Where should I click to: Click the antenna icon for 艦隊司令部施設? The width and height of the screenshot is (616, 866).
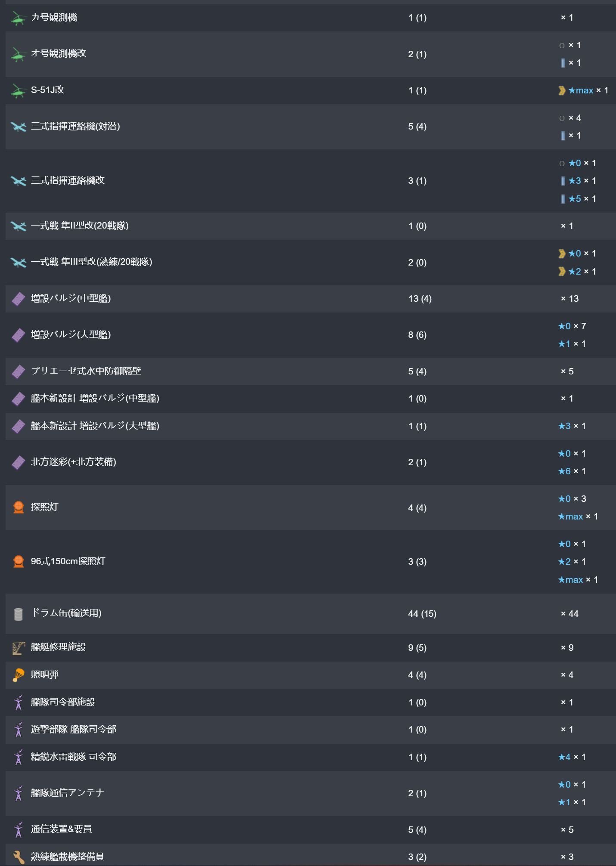coord(18,702)
